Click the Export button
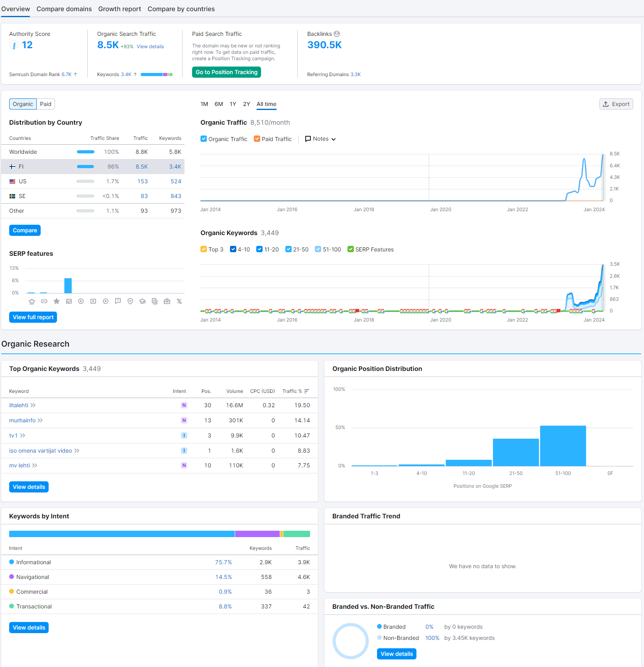 pos(616,104)
